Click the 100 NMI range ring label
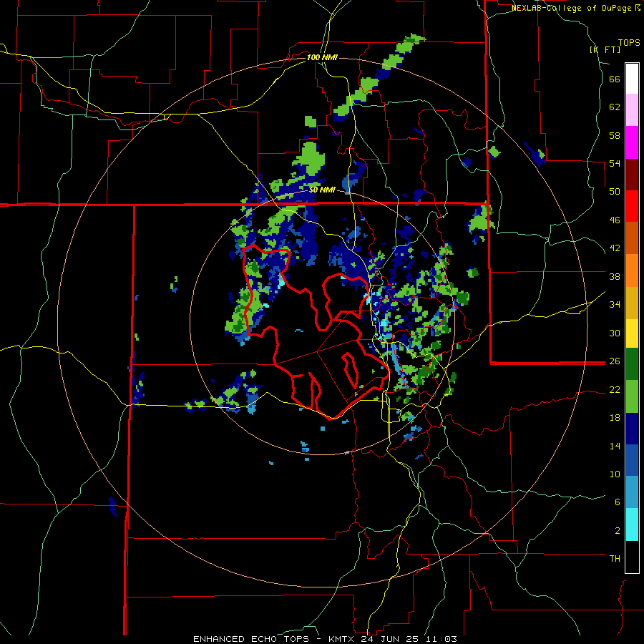 click(322, 57)
